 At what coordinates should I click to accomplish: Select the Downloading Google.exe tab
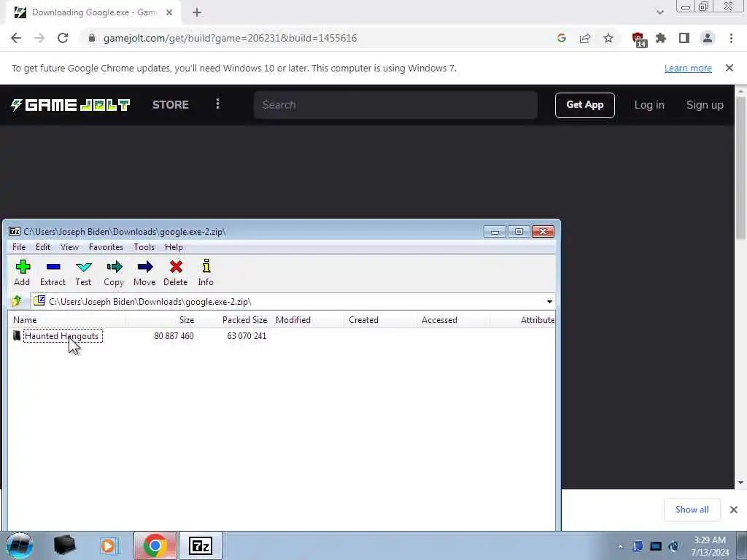[93, 12]
